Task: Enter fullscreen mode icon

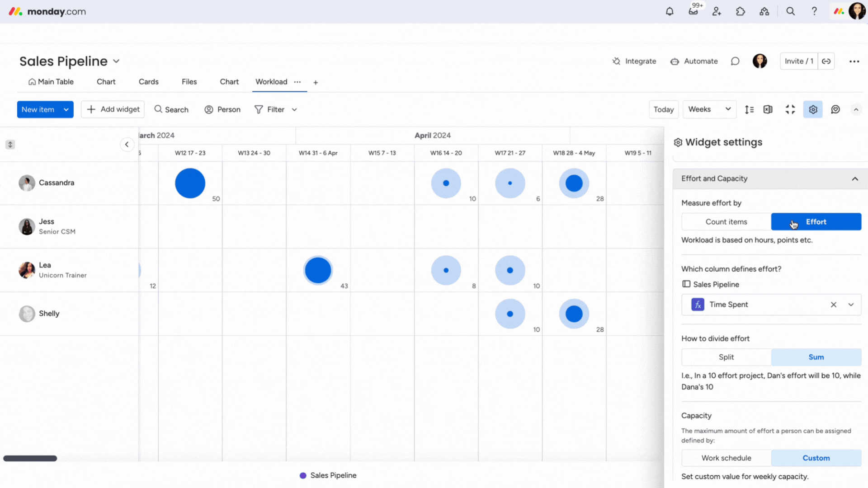Action: coord(790,109)
